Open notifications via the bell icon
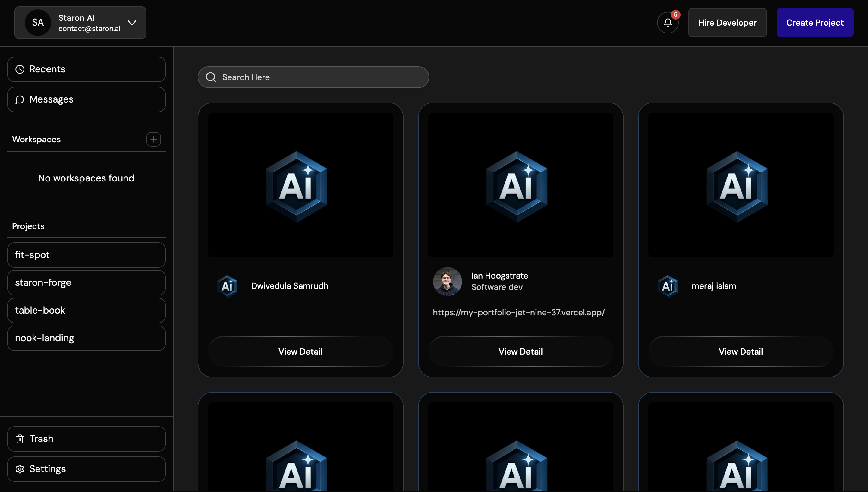The width and height of the screenshot is (868, 492). pyautogui.click(x=667, y=22)
